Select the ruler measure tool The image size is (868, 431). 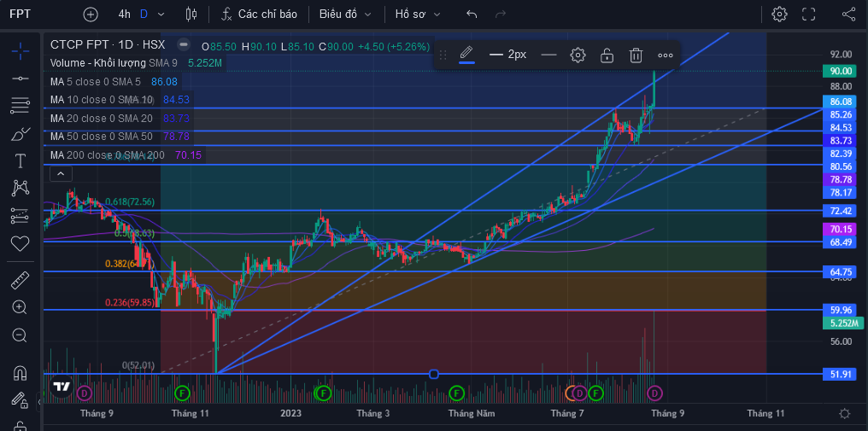click(21, 281)
